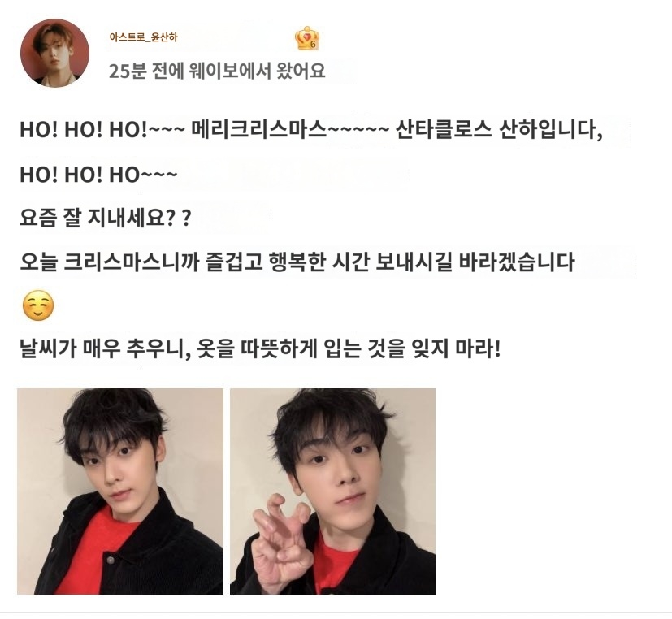
Task: Click the first 'HO! HO! HO!~~~' phrase
Action: pos(102,130)
